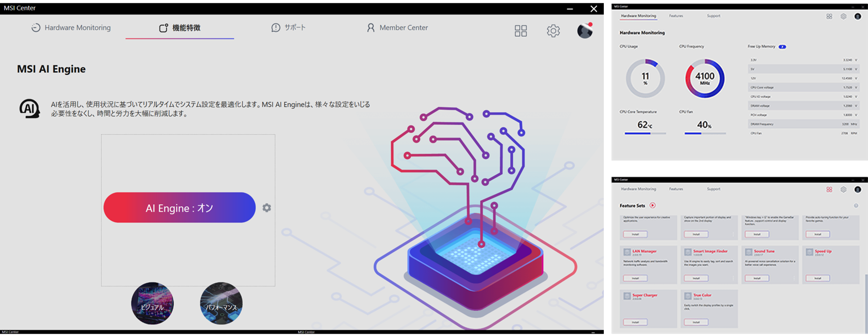This screenshot has width=868, height=336.
Task: Click settings gear in the Hardware Monitoring window
Action: pyautogui.click(x=843, y=17)
